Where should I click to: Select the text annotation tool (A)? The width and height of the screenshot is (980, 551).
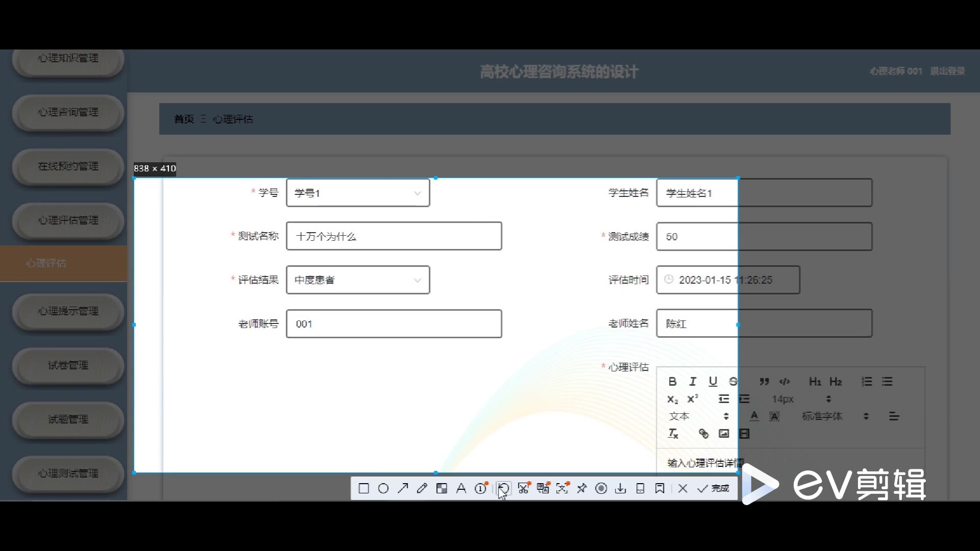(461, 489)
